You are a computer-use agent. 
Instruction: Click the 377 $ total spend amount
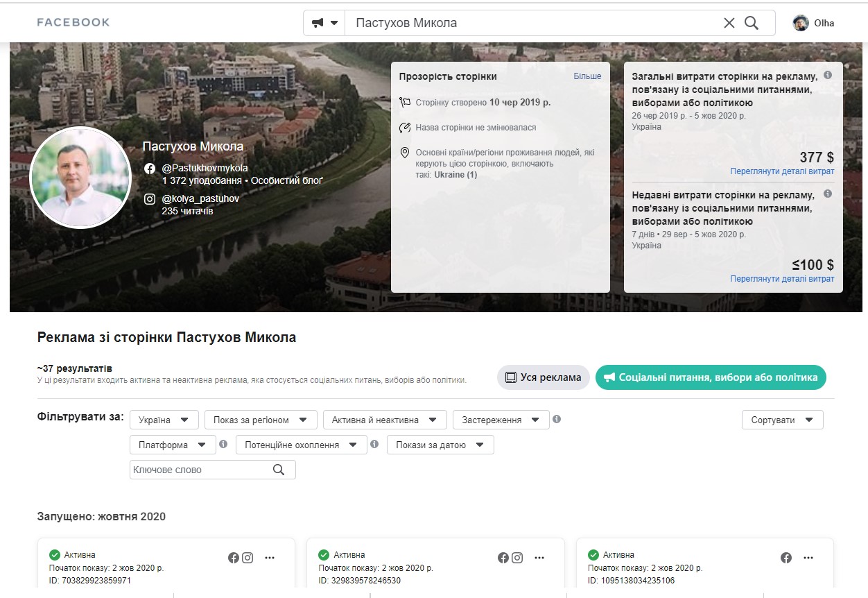click(x=817, y=157)
